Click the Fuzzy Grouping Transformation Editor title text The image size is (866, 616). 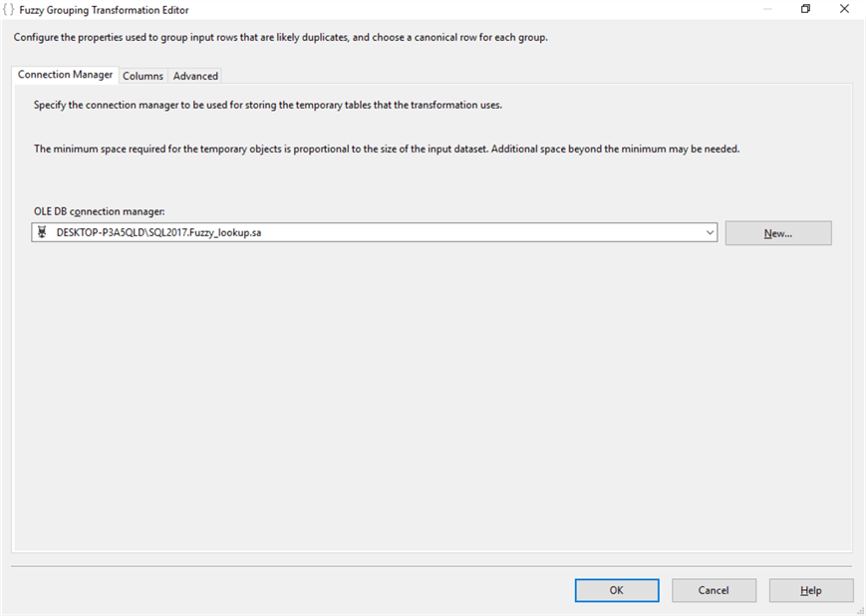[104, 10]
